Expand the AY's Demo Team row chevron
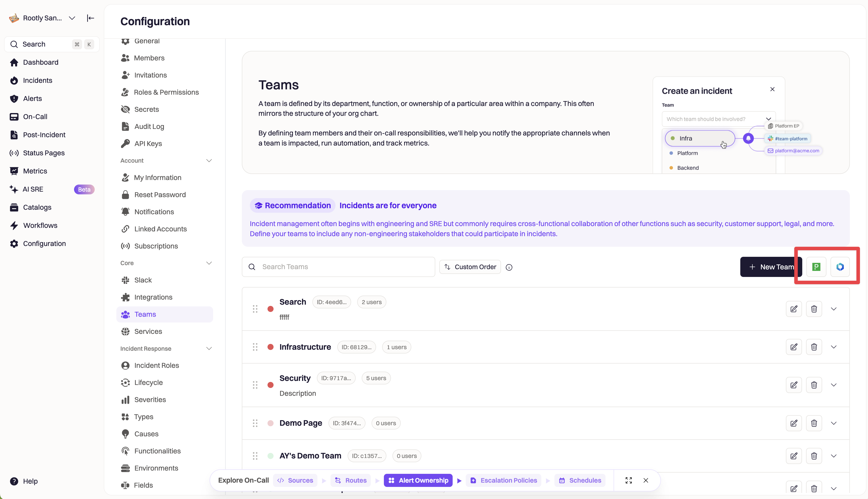Viewport: 868px width, 499px height. 834,456
